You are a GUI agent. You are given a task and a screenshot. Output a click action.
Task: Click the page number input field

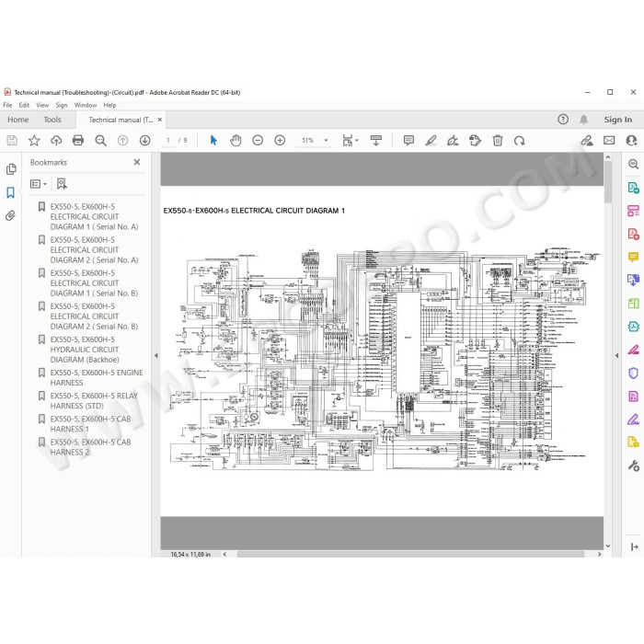[168, 141]
